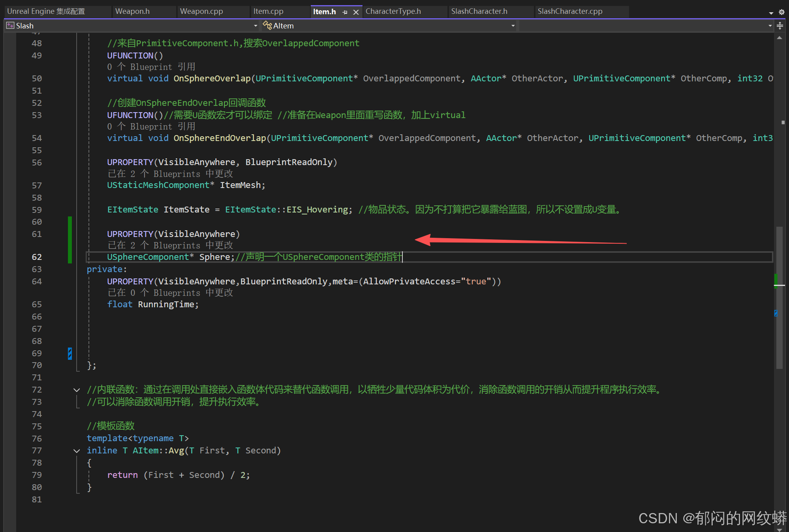Click the '已在 2 个 Blueprints 中更改' CodeLens above Sphere
789x532 pixels.
click(x=170, y=245)
